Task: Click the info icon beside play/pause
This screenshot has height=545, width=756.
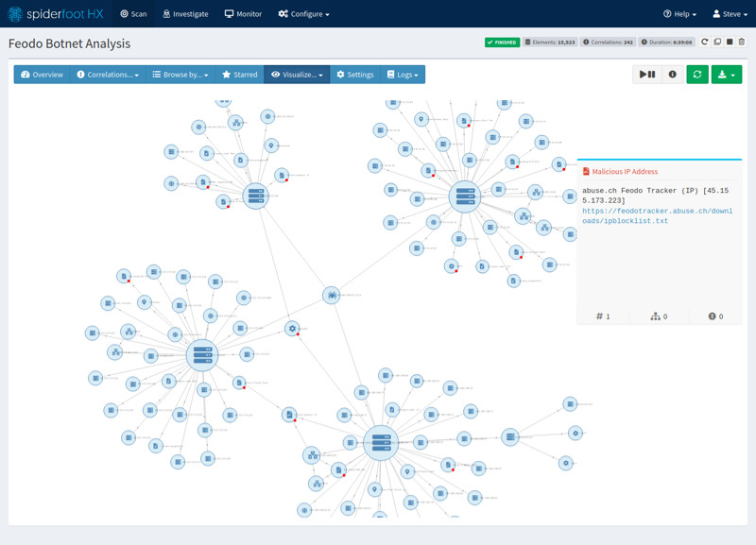Action: click(x=672, y=75)
